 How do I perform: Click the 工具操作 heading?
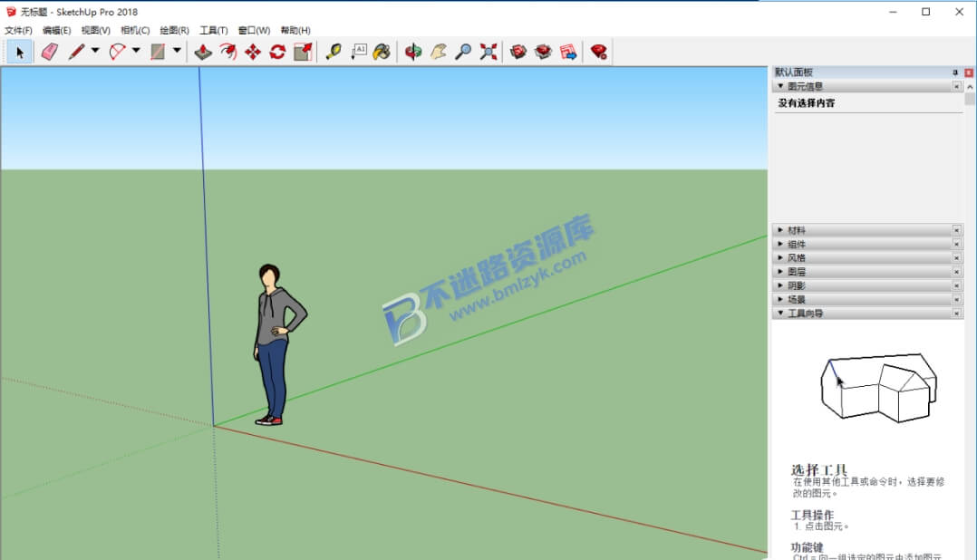point(812,516)
